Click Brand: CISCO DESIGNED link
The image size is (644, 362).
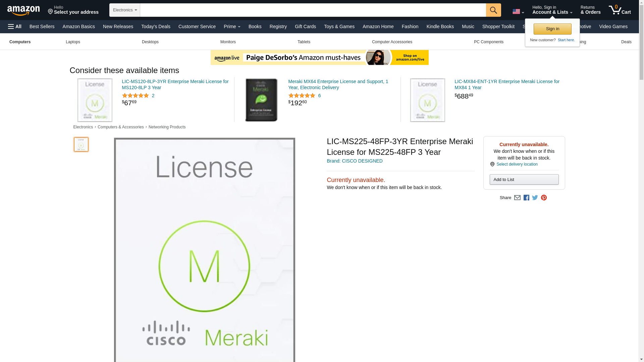[355, 161]
